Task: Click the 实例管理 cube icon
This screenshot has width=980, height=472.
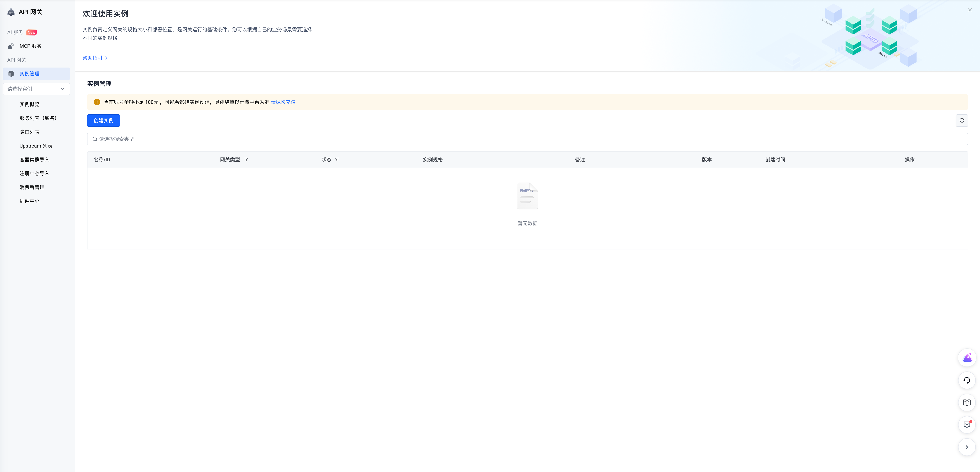Action: pos(11,74)
